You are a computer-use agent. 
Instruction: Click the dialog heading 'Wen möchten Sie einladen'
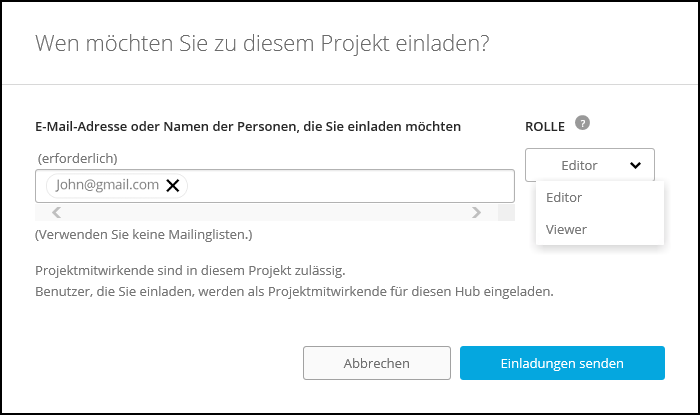264,43
